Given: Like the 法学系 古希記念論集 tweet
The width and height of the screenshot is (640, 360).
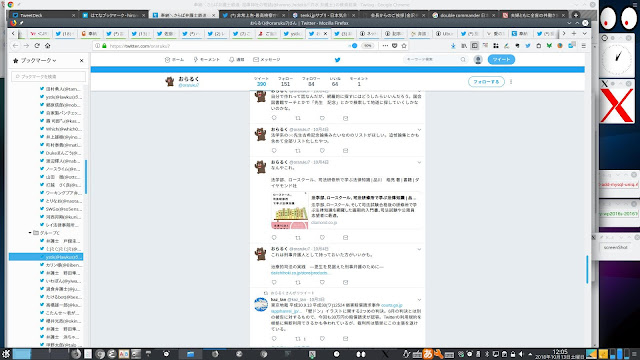Looking at the screenshot, I should coord(322,151).
